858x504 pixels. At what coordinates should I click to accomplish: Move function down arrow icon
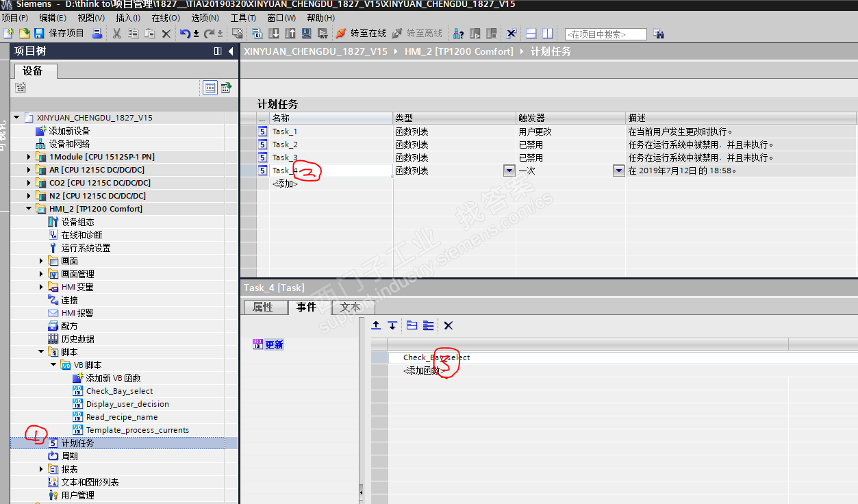[392, 325]
